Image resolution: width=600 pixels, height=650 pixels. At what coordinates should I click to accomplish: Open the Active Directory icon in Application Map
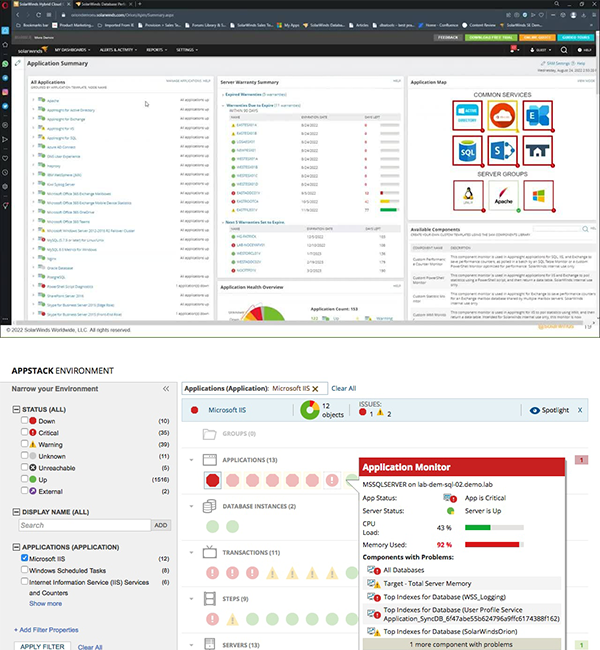pos(467,116)
